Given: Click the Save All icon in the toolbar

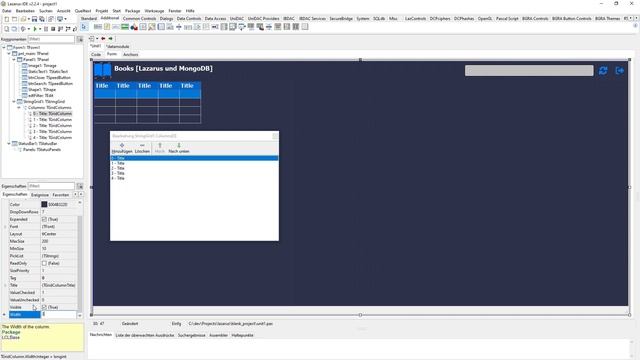Looking at the screenshot, I should [x=42, y=19].
